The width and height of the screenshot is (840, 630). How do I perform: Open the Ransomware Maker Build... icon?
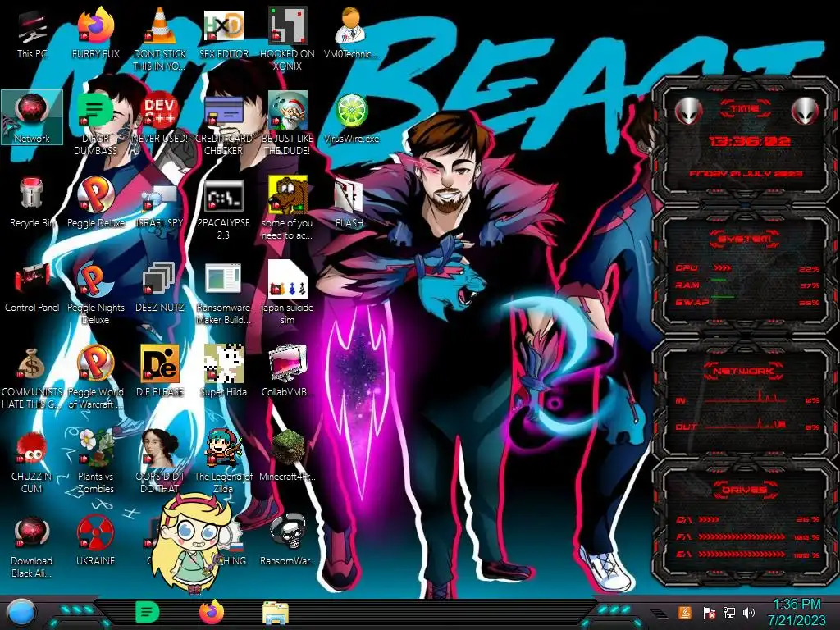(224, 294)
